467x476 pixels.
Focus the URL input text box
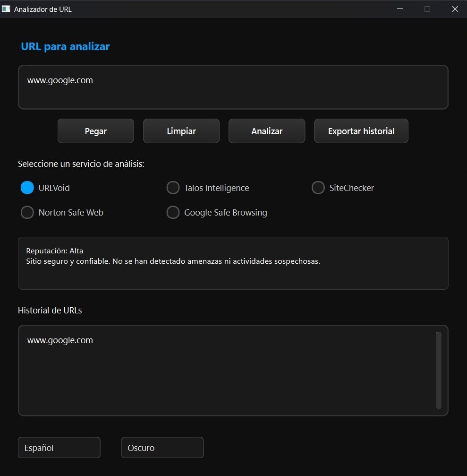coord(233,87)
